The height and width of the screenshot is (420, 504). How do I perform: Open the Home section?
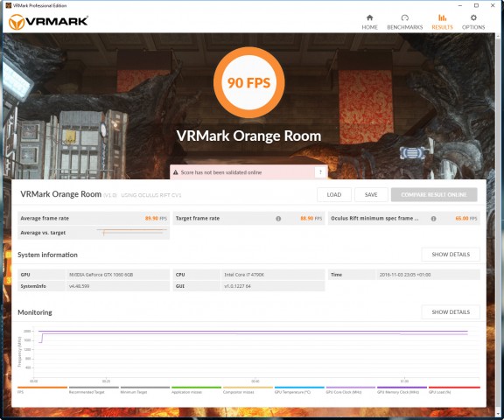pyautogui.click(x=369, y=22)
